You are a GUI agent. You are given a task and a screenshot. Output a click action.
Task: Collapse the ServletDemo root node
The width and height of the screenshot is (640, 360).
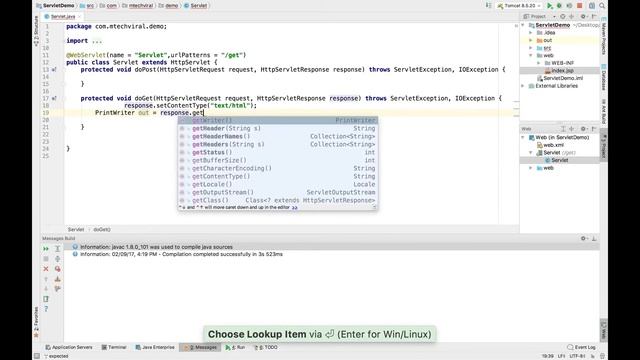[x=523, y=25]
